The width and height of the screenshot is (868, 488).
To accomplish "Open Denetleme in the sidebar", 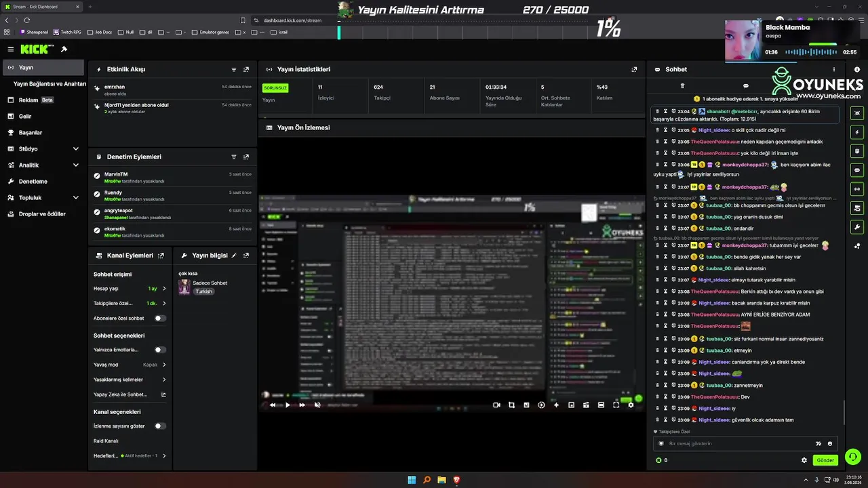I will click(x=43, y=181).
